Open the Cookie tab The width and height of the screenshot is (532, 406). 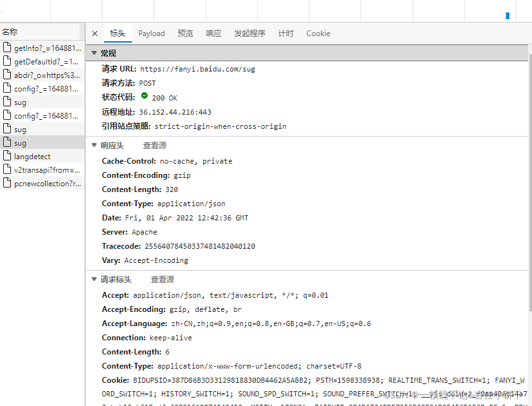pos(319,34)
